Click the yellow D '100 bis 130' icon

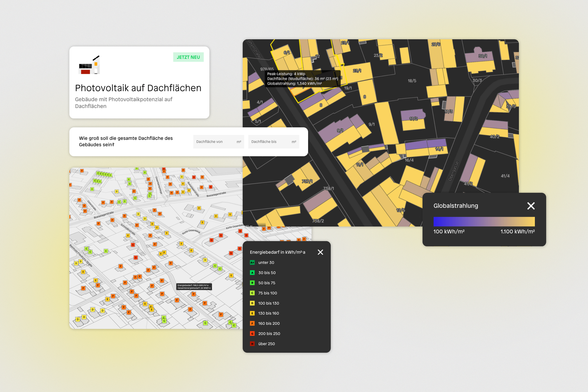point(252,303)
